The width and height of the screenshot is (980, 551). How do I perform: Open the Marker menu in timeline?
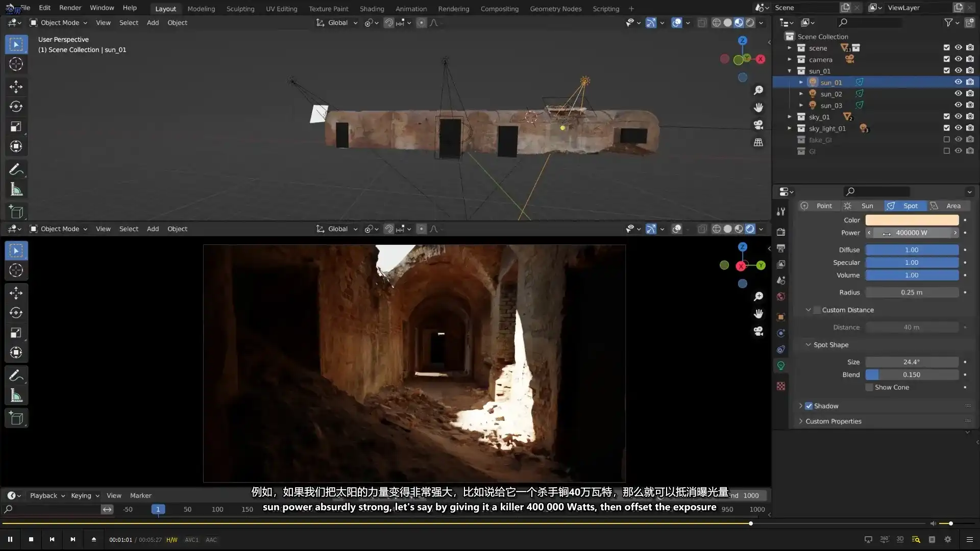140,495
